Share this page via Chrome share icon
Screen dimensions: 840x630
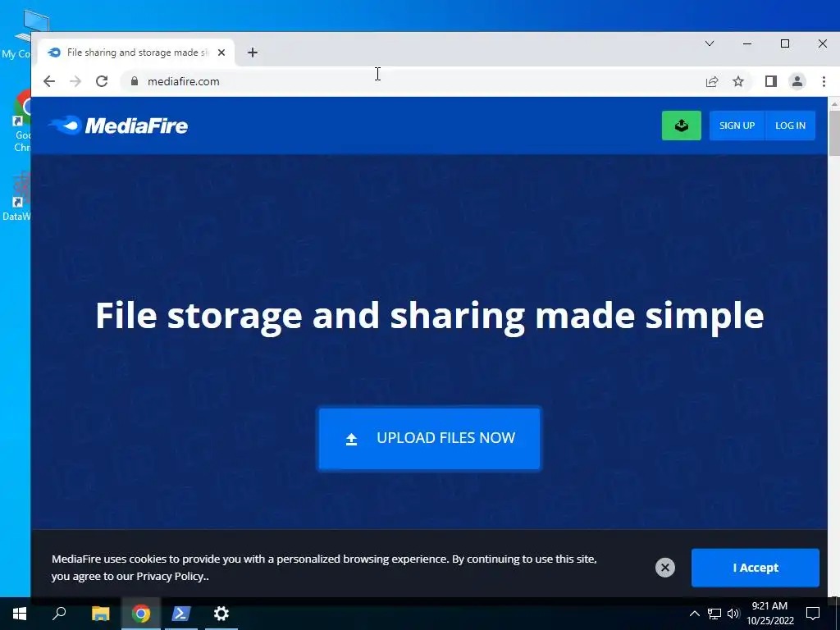[x=712, y=81]
